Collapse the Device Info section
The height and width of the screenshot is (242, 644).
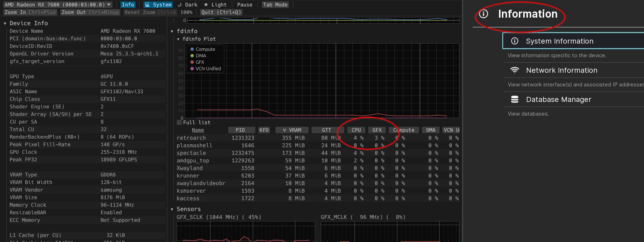pyautogui.click(x=5, y=23)
